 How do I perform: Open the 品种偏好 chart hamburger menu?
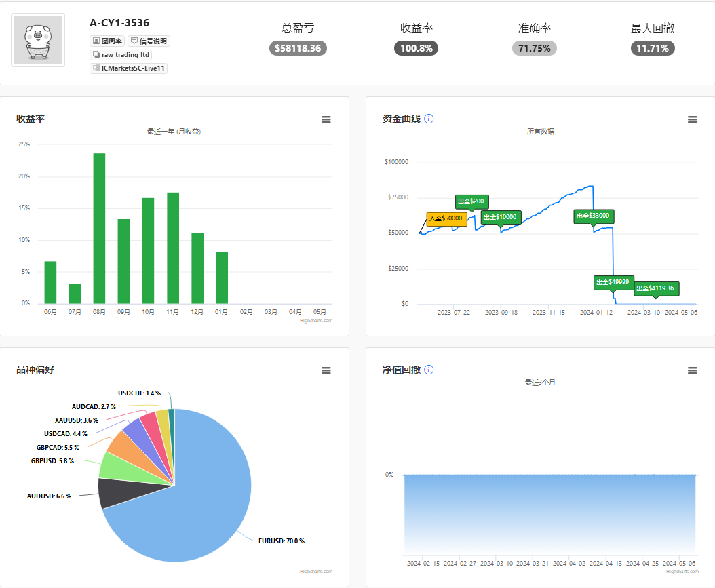pyautogui.click(x=326, y=370)
